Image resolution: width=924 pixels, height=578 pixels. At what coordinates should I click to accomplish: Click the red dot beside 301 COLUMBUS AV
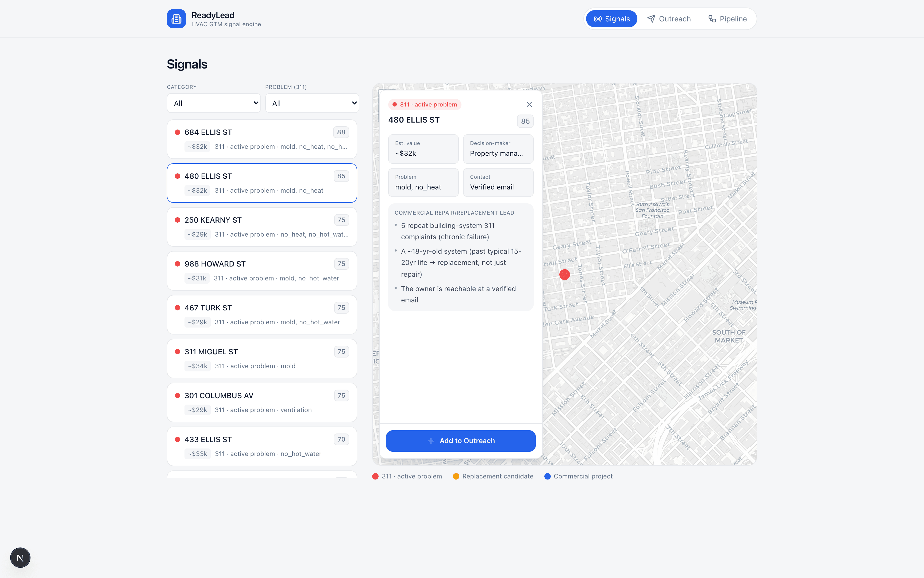pos(178,396)
